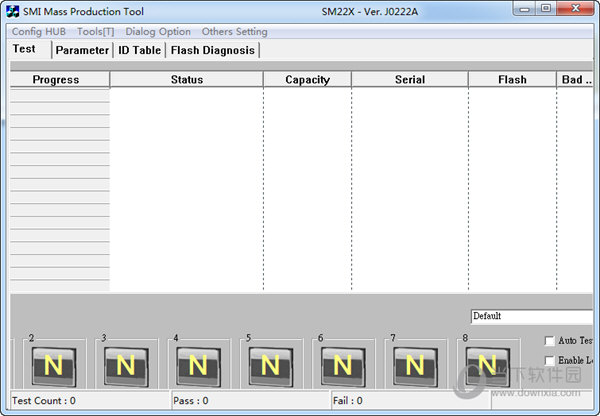Click the Status column header

[187, 80]
